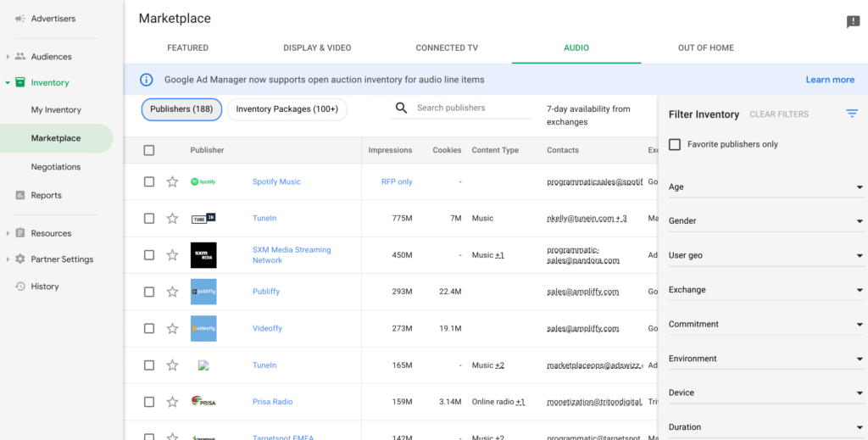Favorite Spotify Music with its star
Viewport: 868px width, 440px height.
click(173, 181)
